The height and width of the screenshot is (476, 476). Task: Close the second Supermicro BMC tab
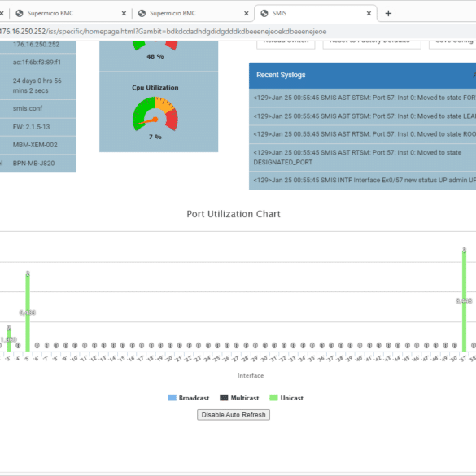[247, 13]
